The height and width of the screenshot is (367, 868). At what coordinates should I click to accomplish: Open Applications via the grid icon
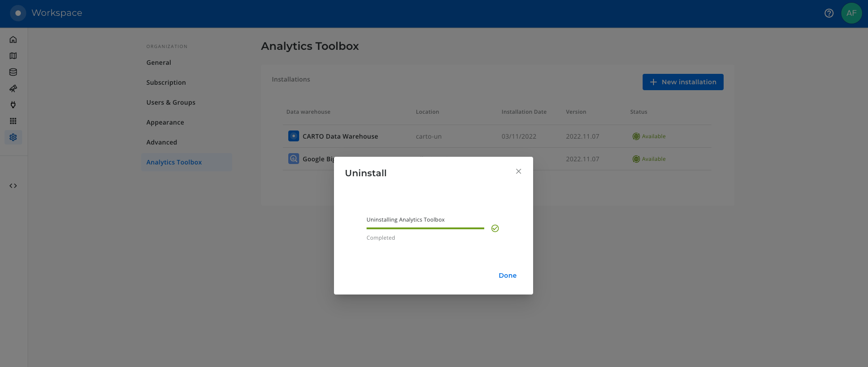(13, 121)
